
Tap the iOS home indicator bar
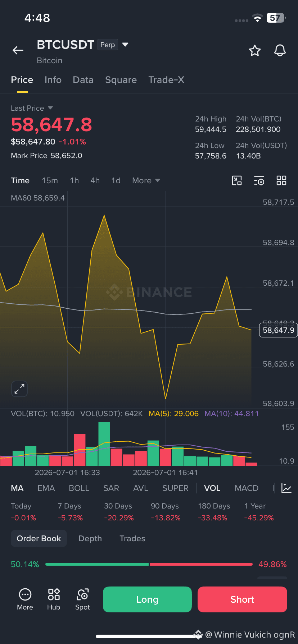coord(149,636)
